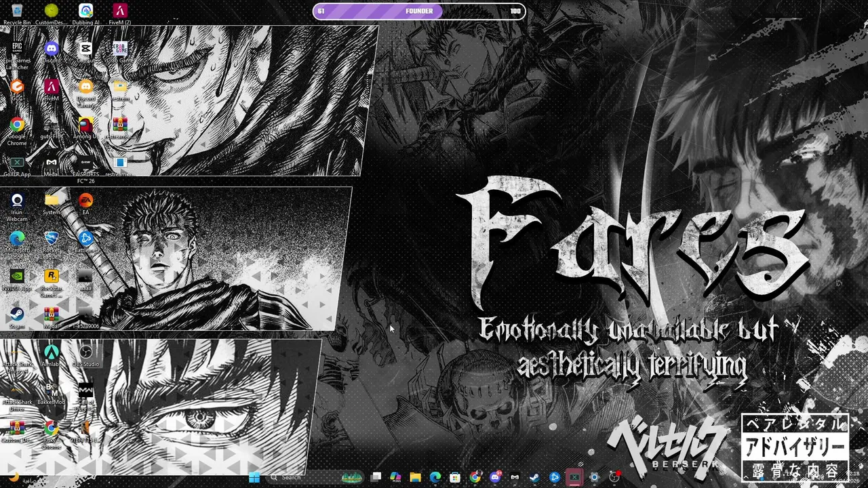Open the Windows Start menu
Screen dimensions: 868x488
[x=254, y=477]
